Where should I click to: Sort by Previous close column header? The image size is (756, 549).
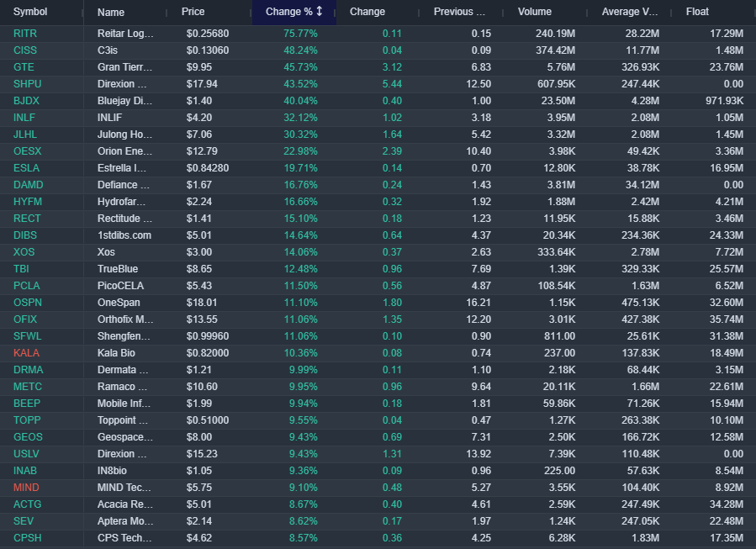459,12
